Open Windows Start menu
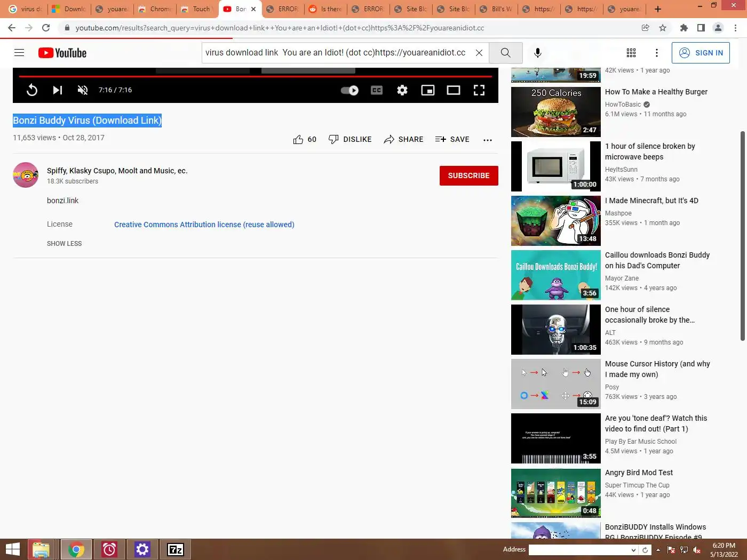Viewport: 747px width, 560px height. point(13,549)
